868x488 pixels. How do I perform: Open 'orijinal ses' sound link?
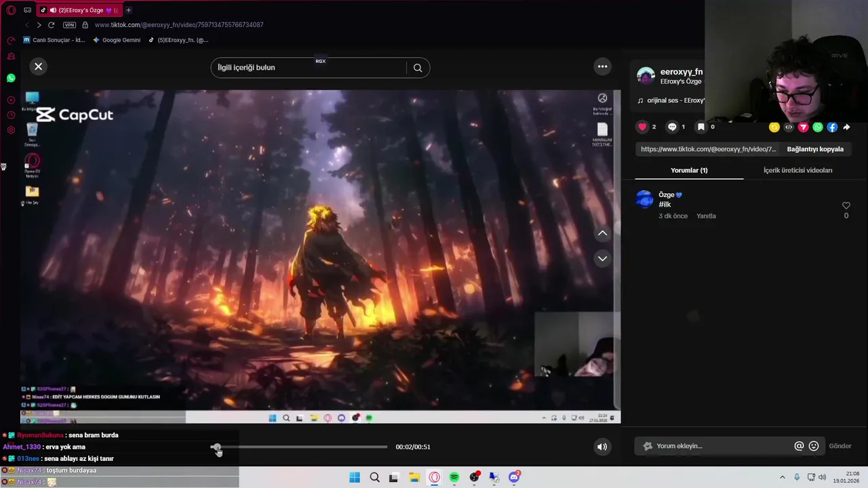[x=675, y=100]
